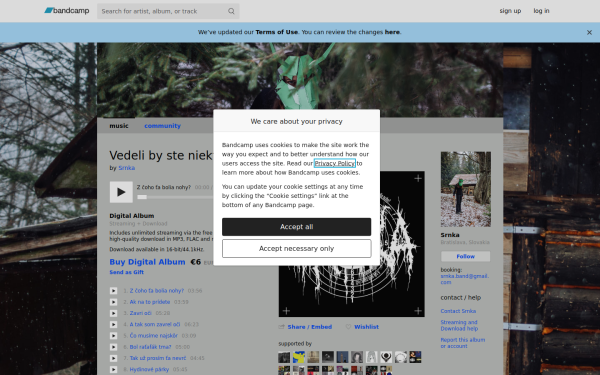Click Send as Gift
Screen dimensions: 600x375
coord(126,272)
